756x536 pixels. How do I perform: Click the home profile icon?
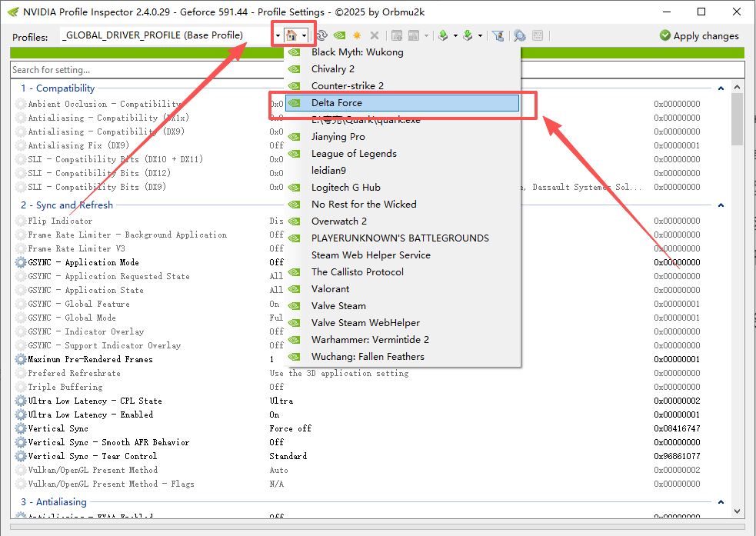291,35
